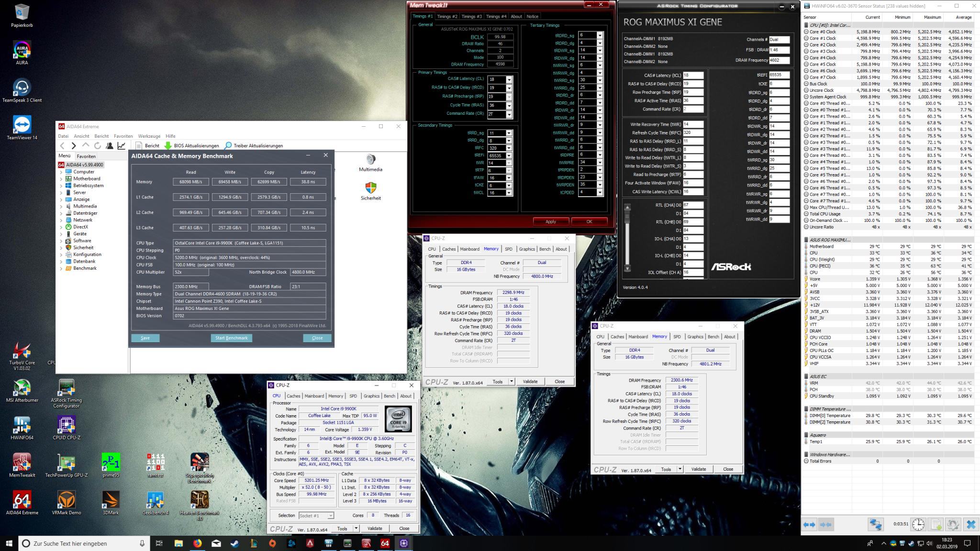Switch to Notice tab in MemTweakIt

[x=532, y=16]
